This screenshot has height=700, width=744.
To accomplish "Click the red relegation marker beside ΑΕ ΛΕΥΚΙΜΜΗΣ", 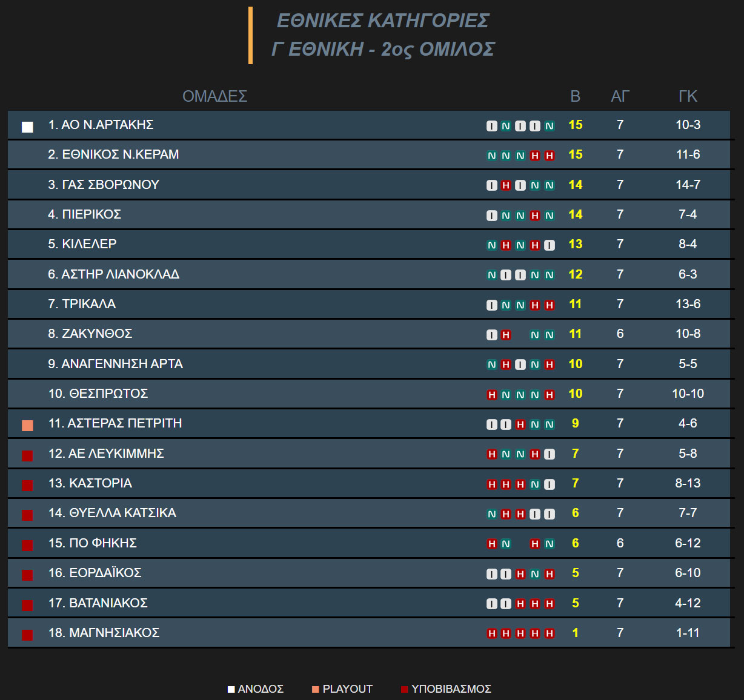I will (27, 456).
